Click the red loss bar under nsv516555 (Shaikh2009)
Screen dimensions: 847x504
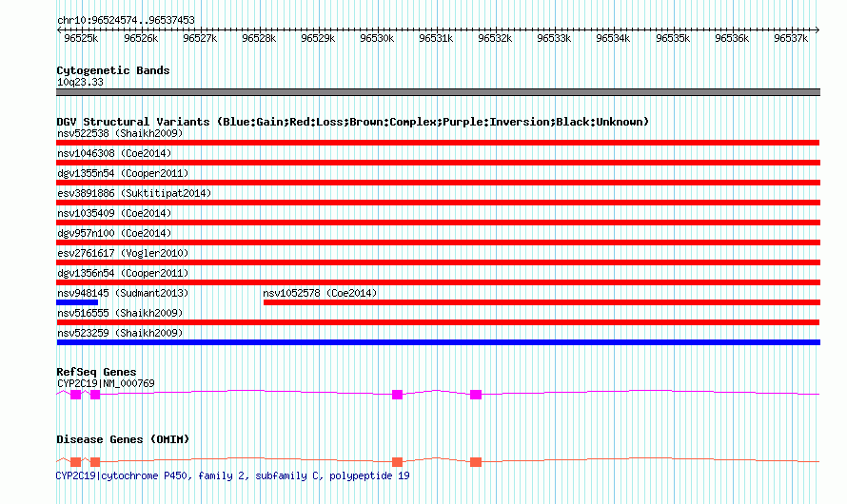pos(438,322)
